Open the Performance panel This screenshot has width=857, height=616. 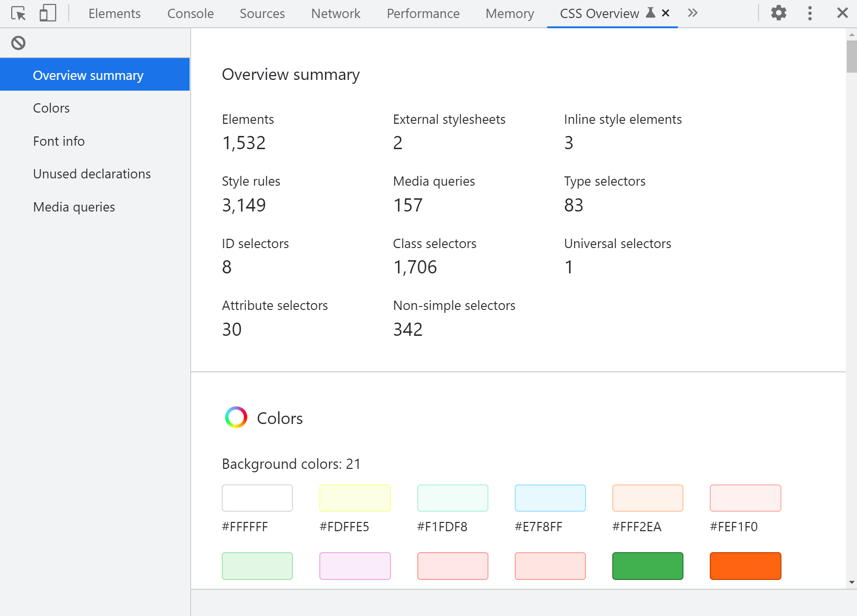click(423, 13)
